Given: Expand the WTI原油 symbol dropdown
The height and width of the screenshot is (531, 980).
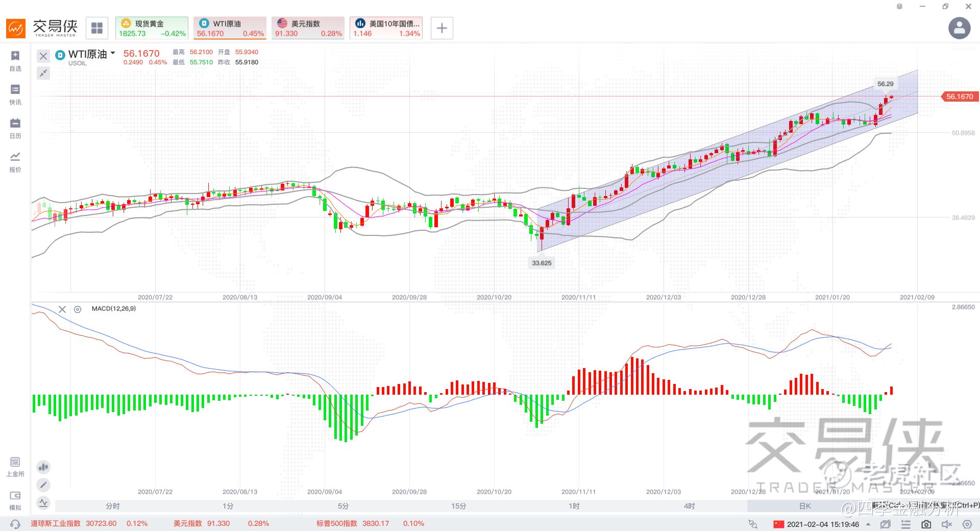Looking at the screenshot, I should point(113,53).
